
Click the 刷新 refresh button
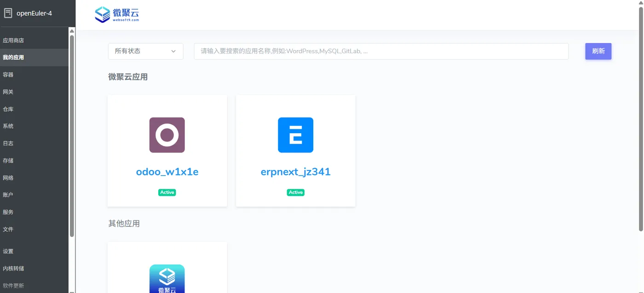click(x=598, y=51)
